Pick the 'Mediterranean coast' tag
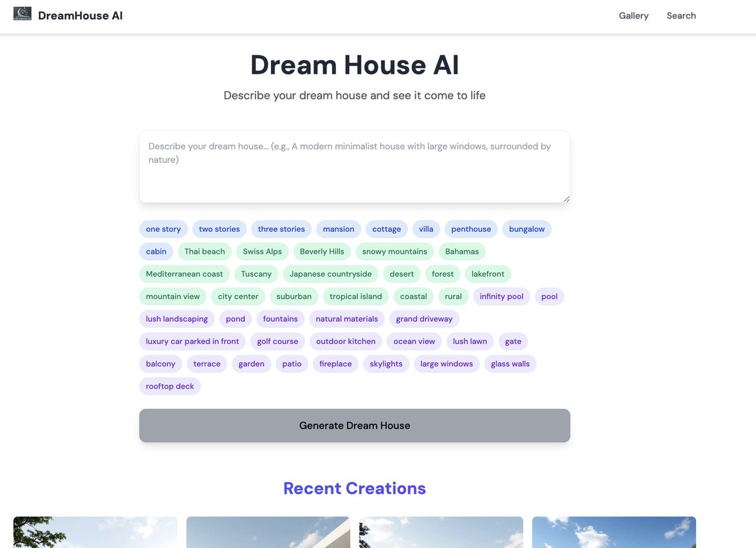This screenshot has height=548, width=756. 185,274
